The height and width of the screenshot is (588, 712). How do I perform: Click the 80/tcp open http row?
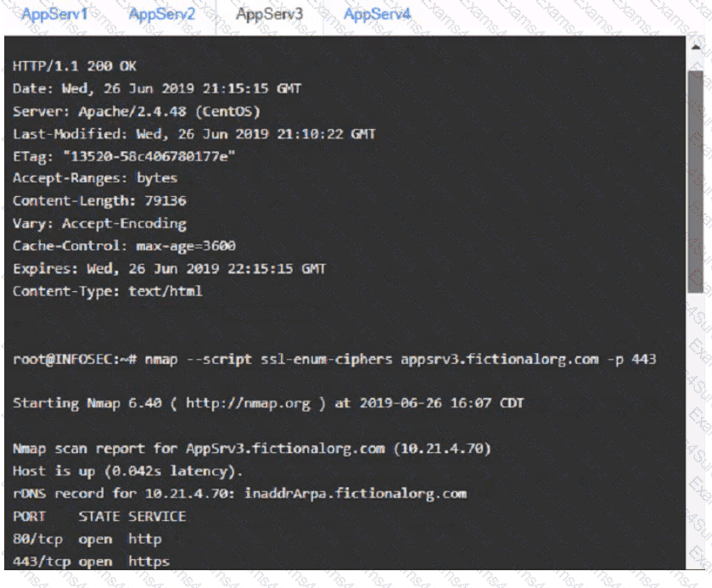click(x=87, y=539)
